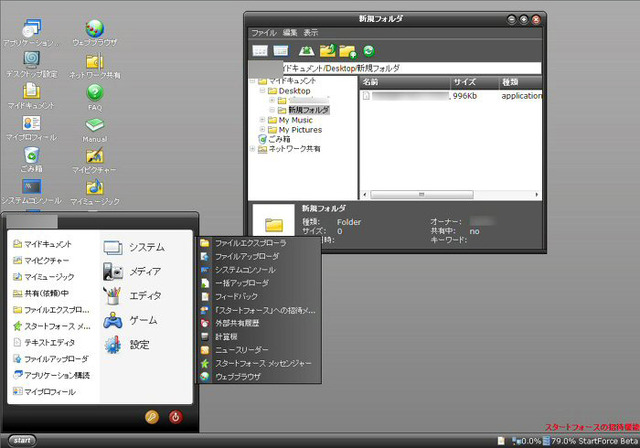Click the red power button in start menu
The height and width of the screenshot is (448, 640).
point(176,417)
